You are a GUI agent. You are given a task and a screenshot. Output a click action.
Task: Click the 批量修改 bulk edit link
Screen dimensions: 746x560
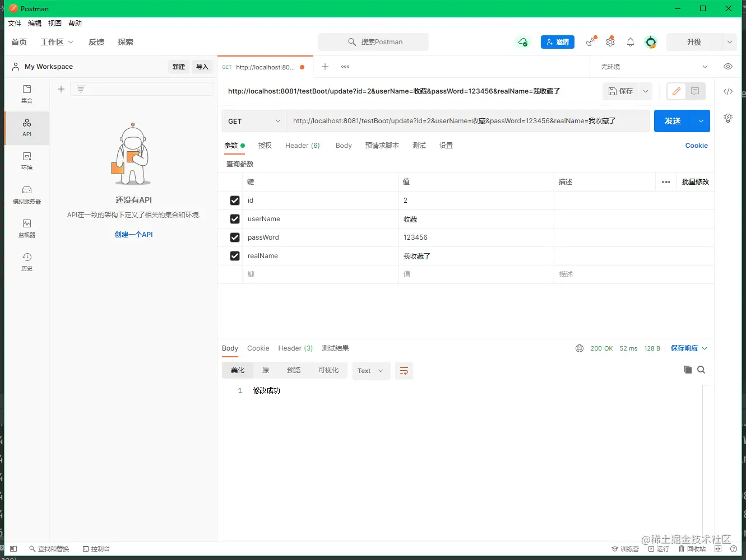pyautogui.click(x=695, y=182)
